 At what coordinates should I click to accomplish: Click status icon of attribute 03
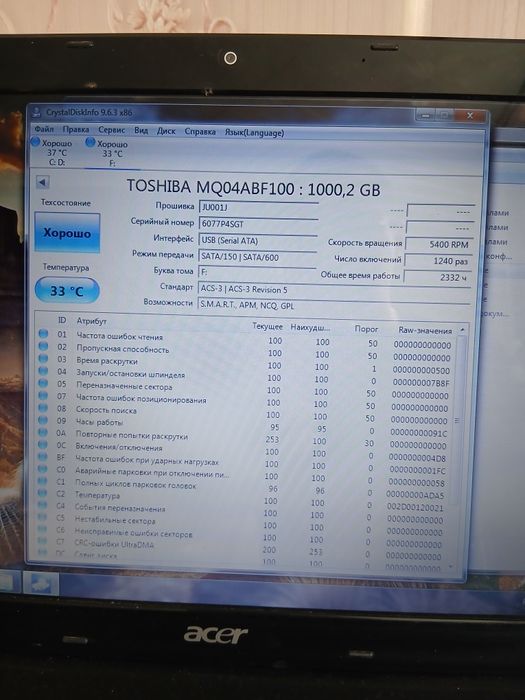(43, 358)
